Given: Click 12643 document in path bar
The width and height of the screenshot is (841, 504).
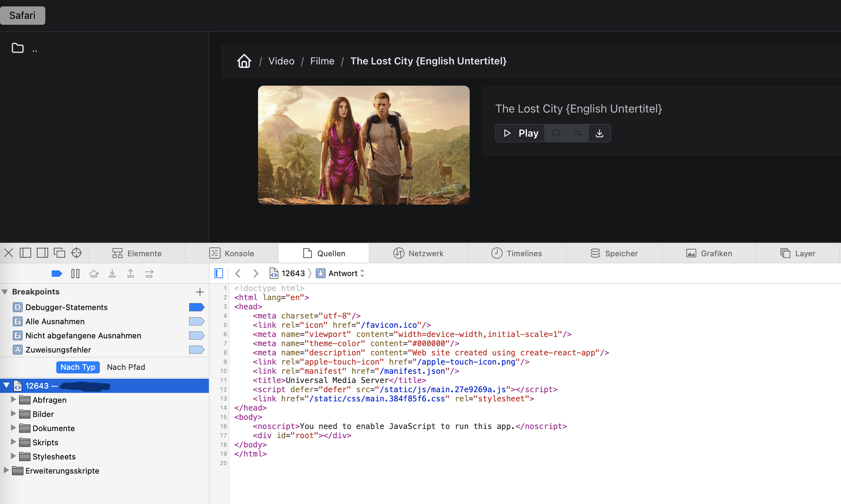Looking at the screenshot, I should (x=287, y=273).
